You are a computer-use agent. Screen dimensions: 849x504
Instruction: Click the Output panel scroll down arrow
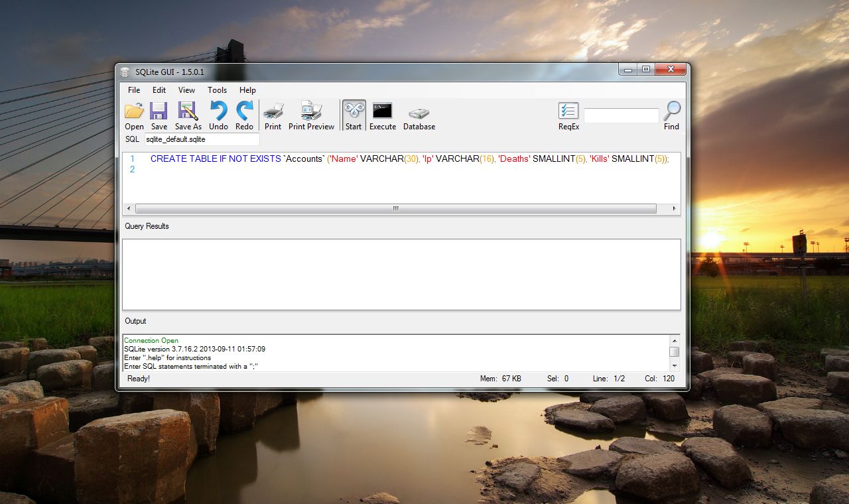tap(675, 365)
